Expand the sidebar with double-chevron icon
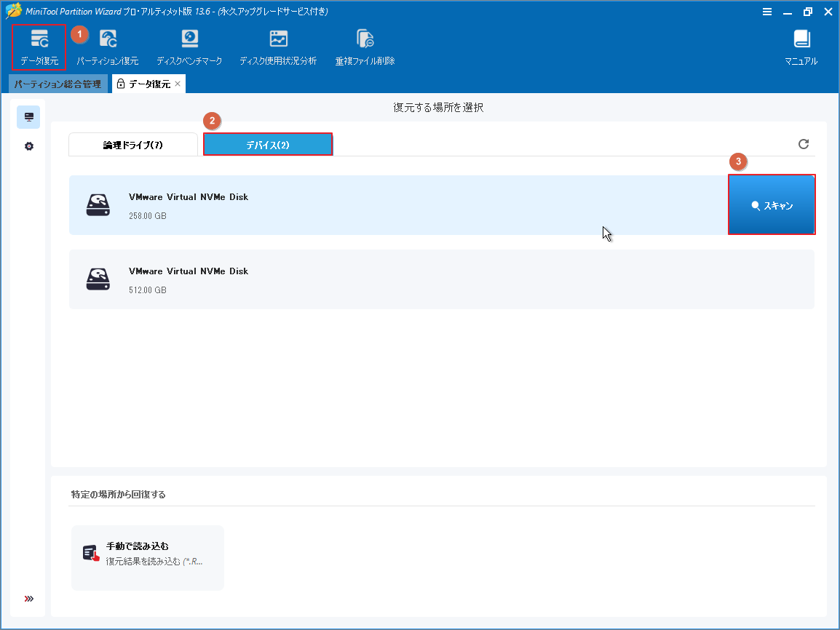This screenshot has height=630, width=840. 29,599
